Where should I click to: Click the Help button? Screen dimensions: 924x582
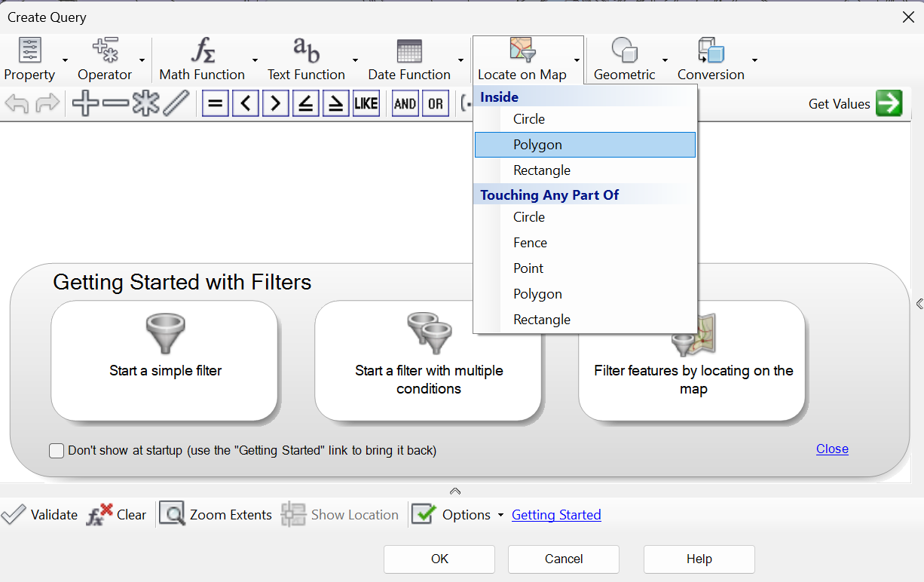pyautogui.click(x=699, y=559)
